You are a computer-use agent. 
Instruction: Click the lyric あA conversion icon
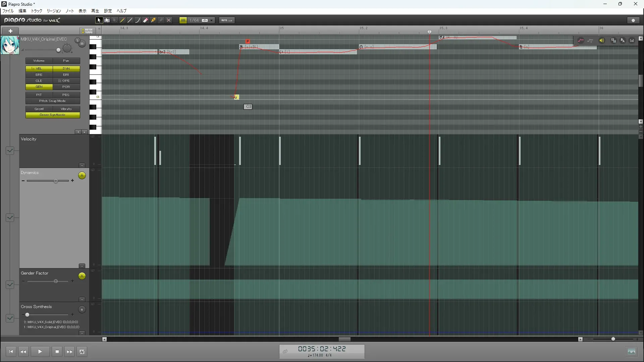pos(623,41)
